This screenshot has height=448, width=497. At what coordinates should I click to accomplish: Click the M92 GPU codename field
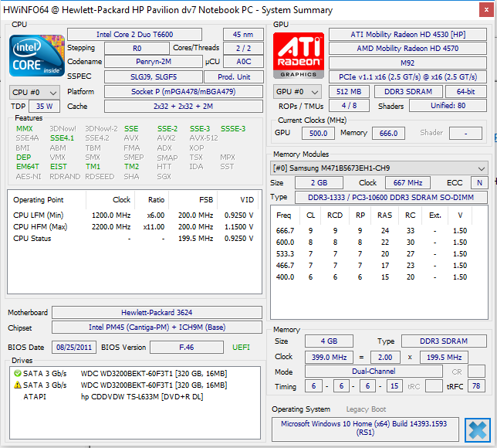[x=407, y=63]
